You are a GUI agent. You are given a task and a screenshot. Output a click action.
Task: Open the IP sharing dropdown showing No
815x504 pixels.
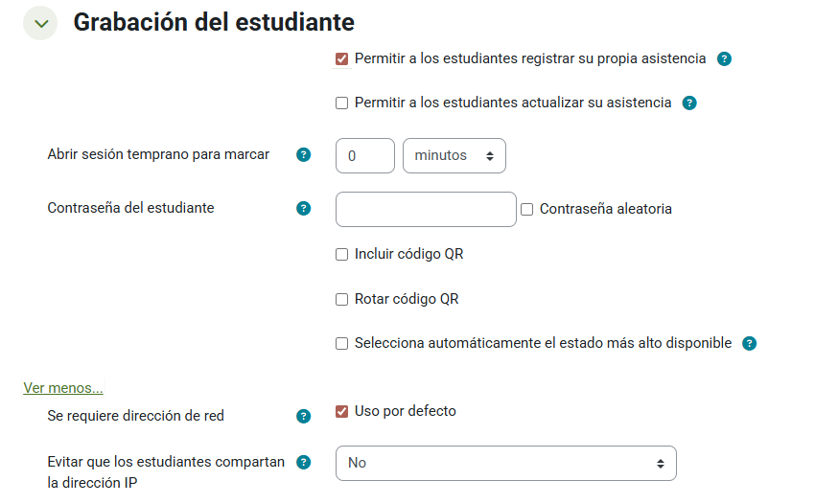pyautogui.click(x=505, y=463)
